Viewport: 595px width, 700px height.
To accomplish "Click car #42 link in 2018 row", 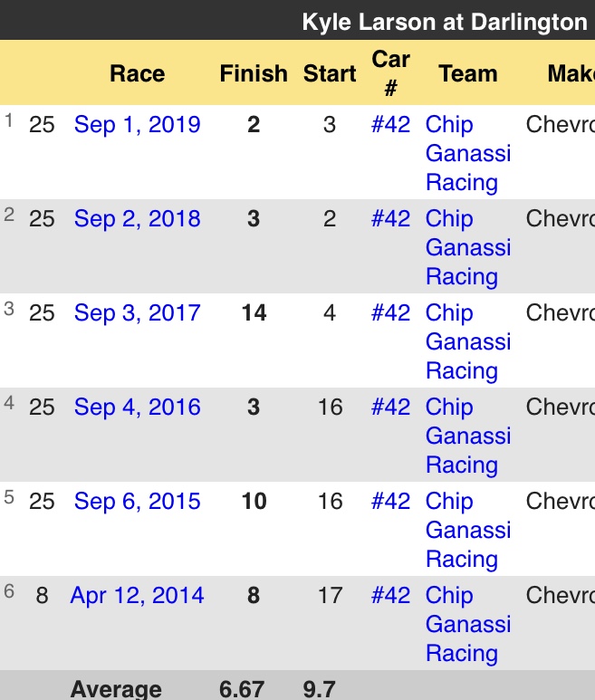I will [x=390, y=218].
